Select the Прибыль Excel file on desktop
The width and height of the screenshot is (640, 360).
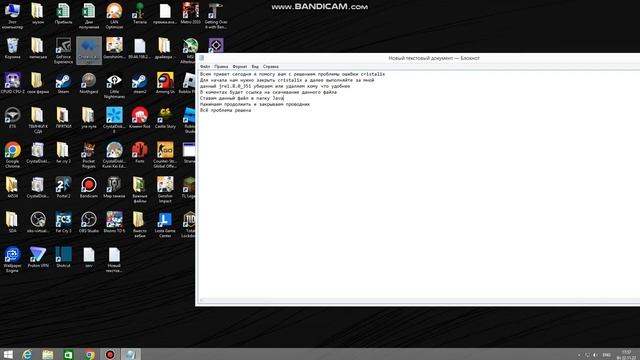pyautogui.click(x=63, y=13)
